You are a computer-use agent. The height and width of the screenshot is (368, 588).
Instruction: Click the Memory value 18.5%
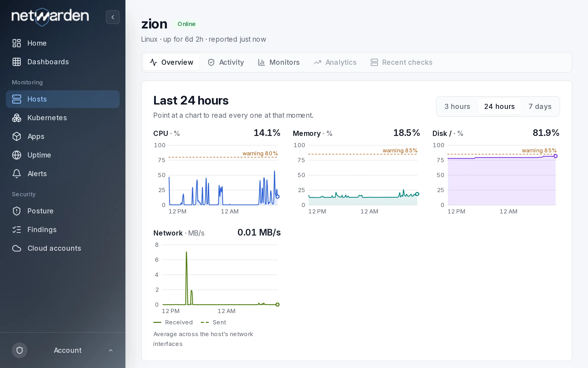(406, 133)
